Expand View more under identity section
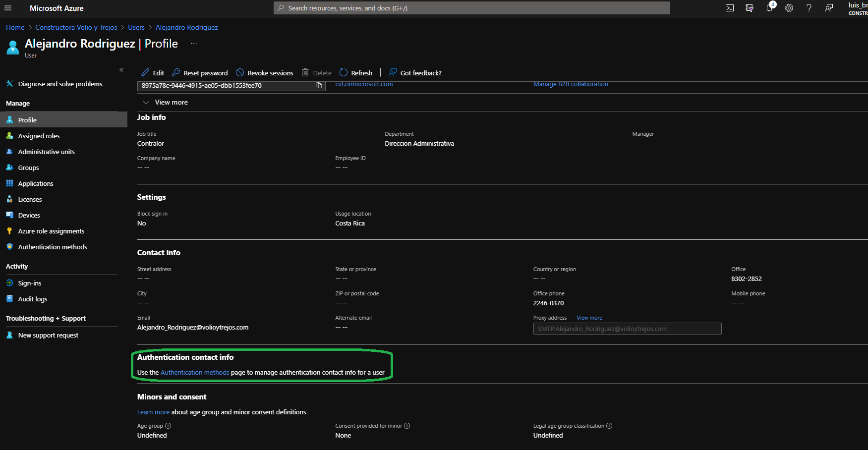The width and height of the screenshot is (868, 450). coord(166,102)
